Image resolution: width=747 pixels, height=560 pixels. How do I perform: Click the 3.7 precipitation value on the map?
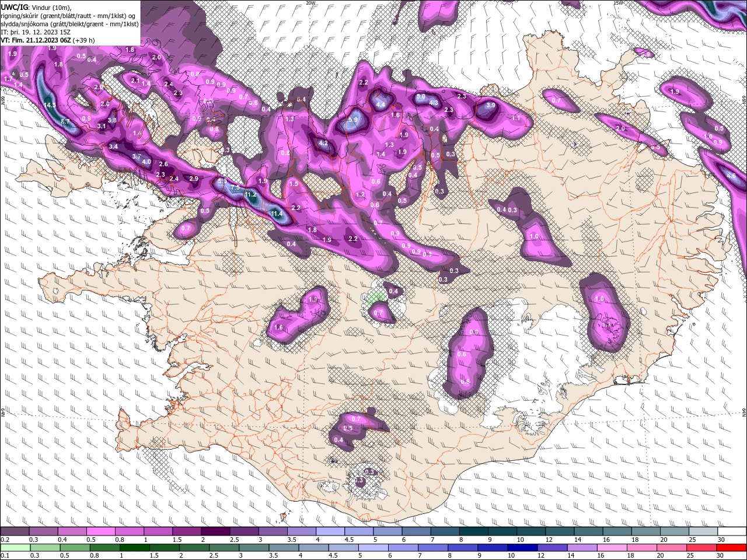click(137, 156)
